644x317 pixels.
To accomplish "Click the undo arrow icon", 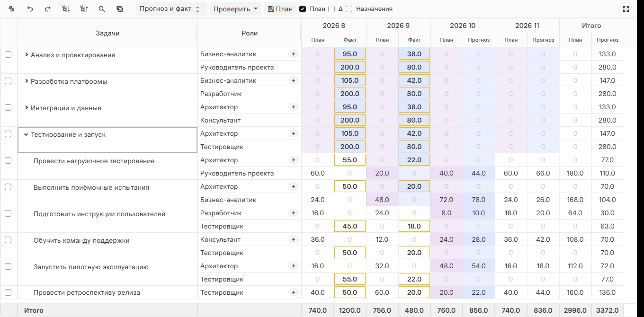I will (x=30, y=9).
